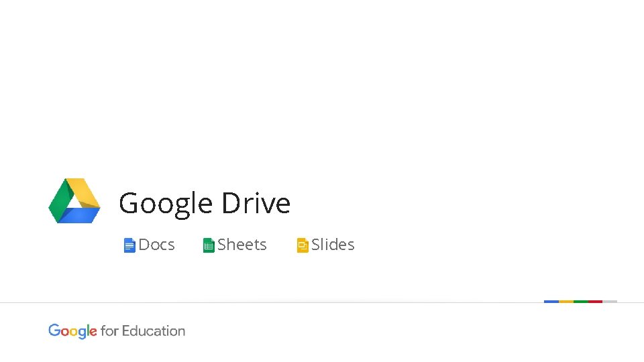Click the green Sheets file icon
Image resolution: width=644 pixels, height=362 pixels.
[x=209, y=245]
